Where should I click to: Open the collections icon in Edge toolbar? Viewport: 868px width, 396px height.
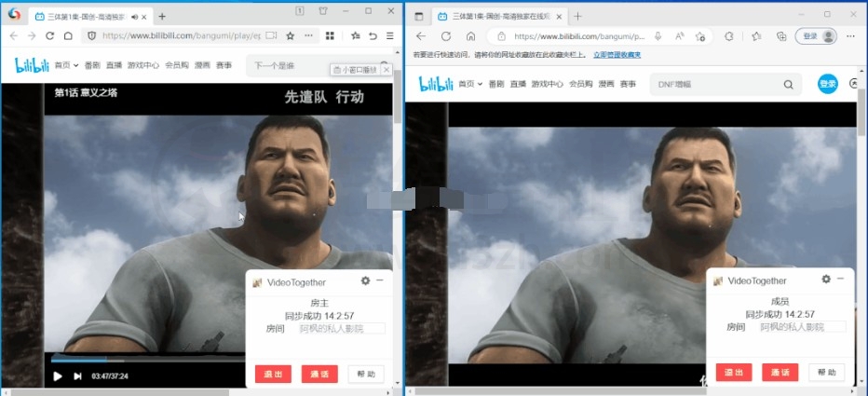pos(781,36)
